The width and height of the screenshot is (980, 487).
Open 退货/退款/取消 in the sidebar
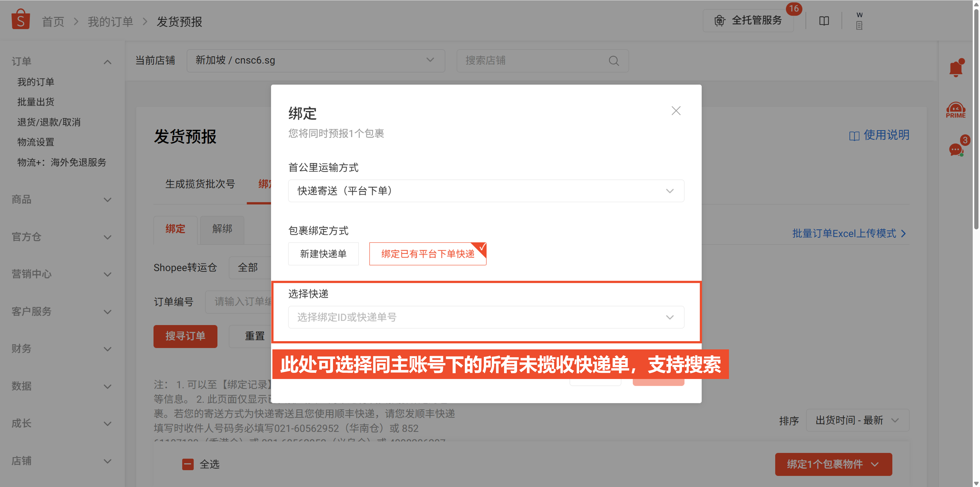pos(49,122)
